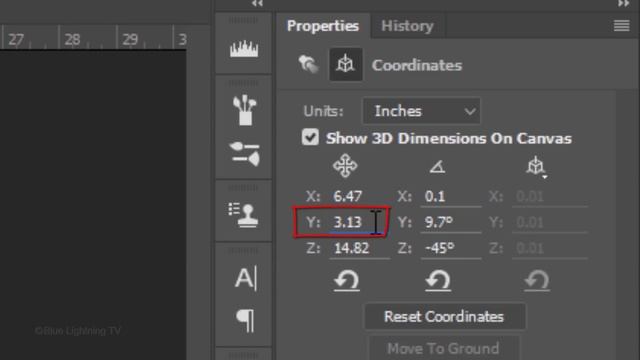The height and width of the screenshot is (360, 640).
Task: Click the Reset Coordinates button
Action: [x=444, y=316]
